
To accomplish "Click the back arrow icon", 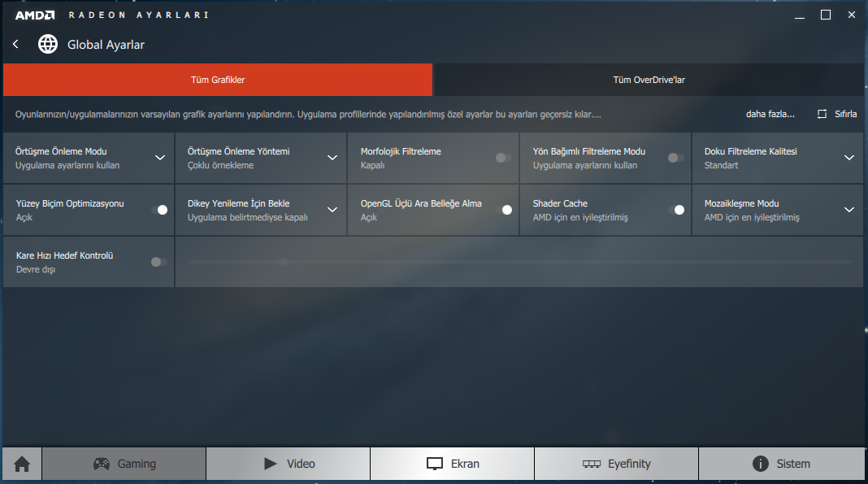I will (x=15, y=44).
